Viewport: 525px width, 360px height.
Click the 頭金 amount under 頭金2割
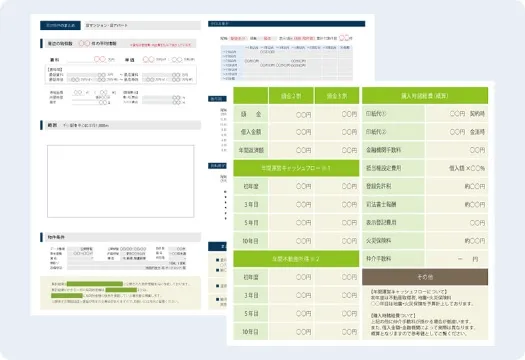(x=291, y=114)
